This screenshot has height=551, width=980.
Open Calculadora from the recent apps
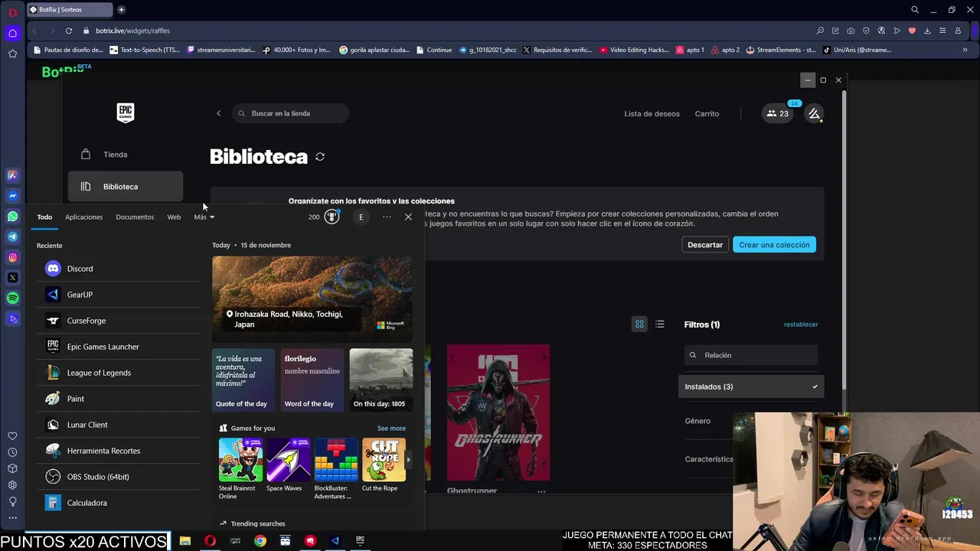click(x=118, y=503)
